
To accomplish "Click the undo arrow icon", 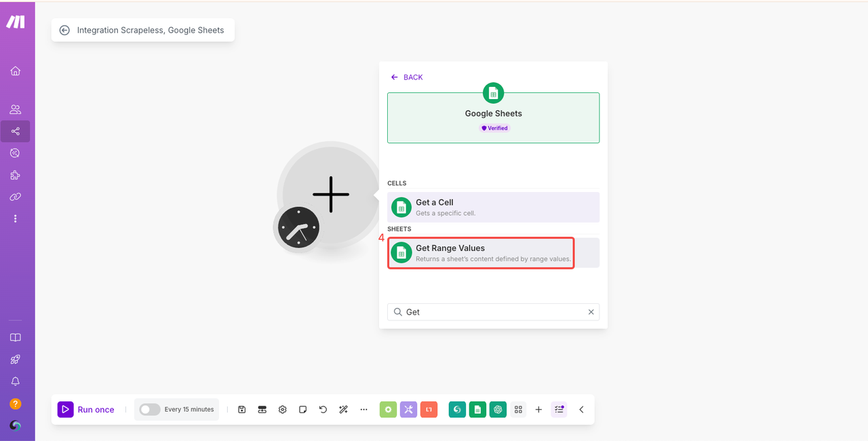I will coord(323,410).
